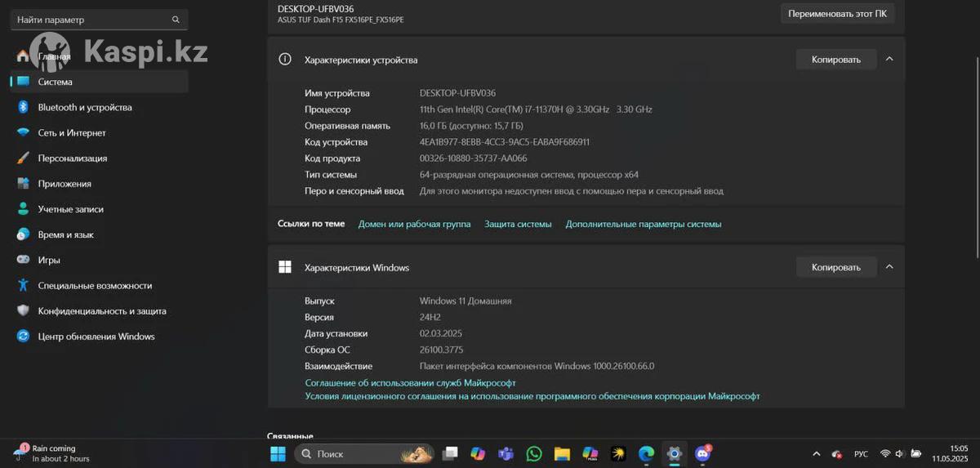
Task: Click the Windows logo beside Характеристики Windows
Action: tap(285, 267)
